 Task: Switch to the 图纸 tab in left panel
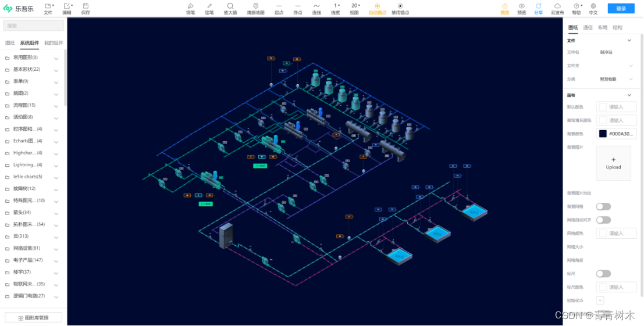10,42
